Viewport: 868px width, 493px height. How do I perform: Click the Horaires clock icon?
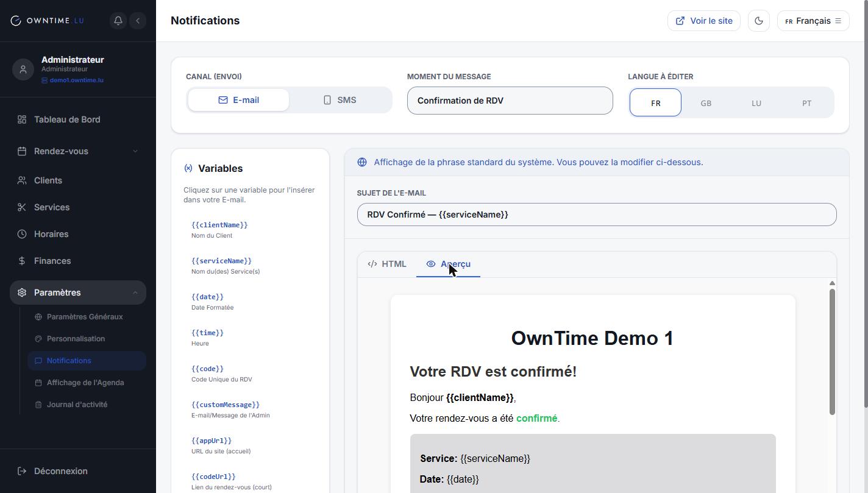click(x=22, y=234)
